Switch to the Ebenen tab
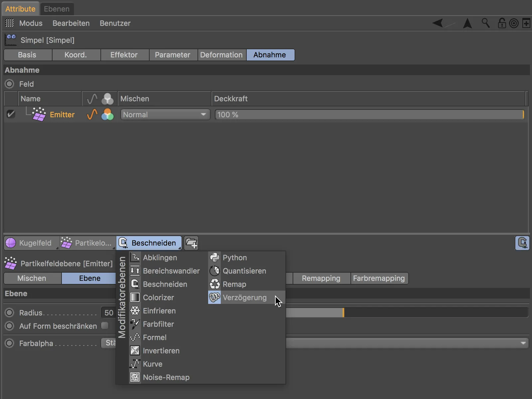The width and height of the screenshot is (532, 399). click(x=57, y=9)
